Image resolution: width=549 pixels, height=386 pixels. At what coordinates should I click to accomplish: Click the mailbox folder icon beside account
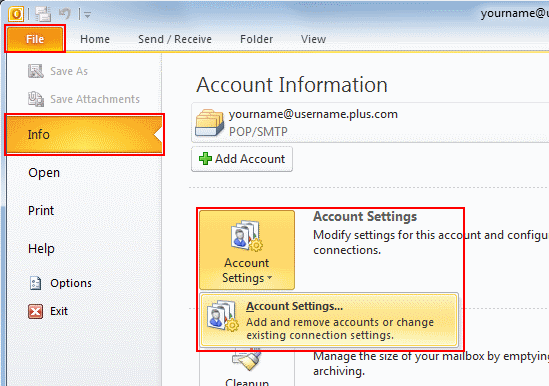(209, 123)
